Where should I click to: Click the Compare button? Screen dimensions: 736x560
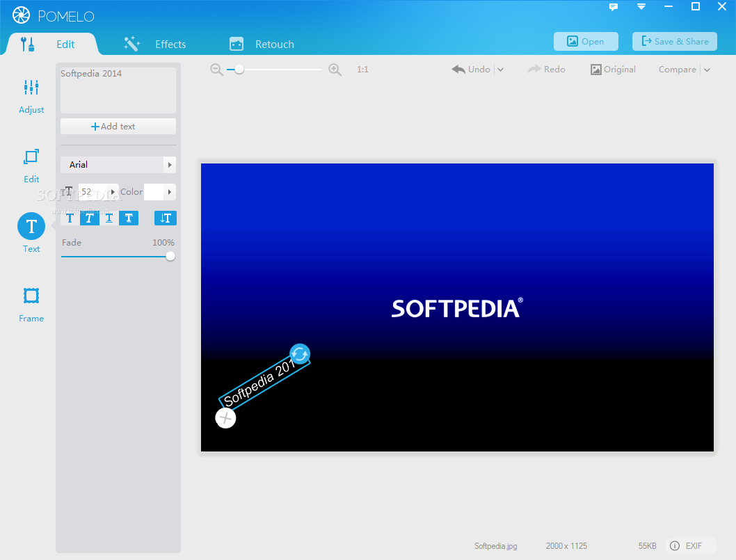pyautogui.click(x=678, y=70)
